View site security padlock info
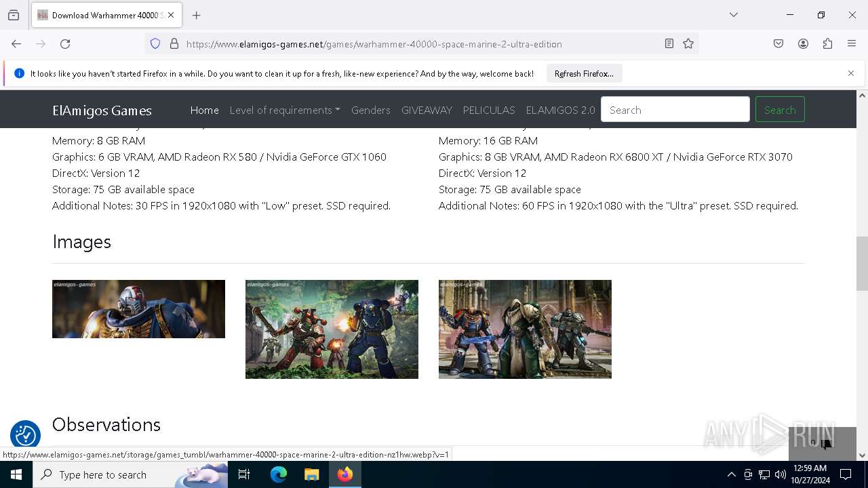The height and width of the screenshot is (488, 868). (x=174, y=44)
